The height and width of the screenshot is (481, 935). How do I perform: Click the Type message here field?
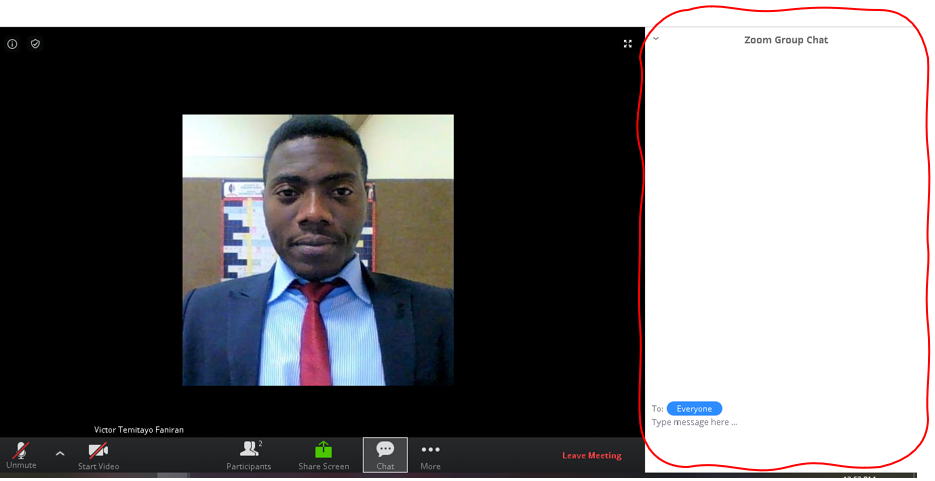point(760,423)
